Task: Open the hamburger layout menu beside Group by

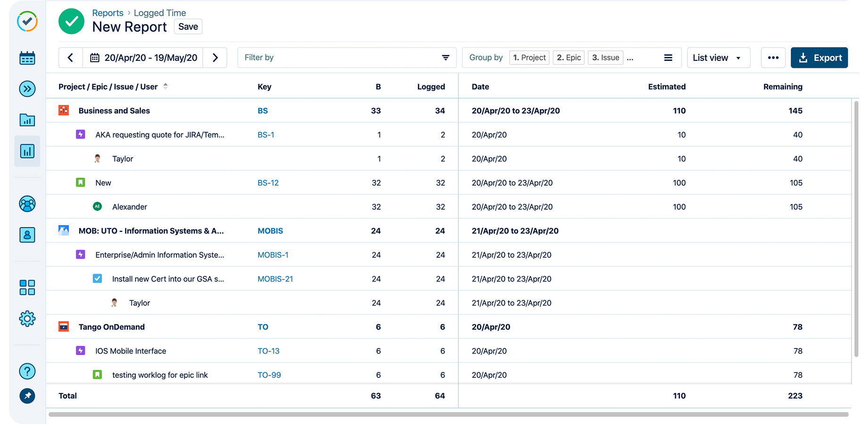Action: (668, 57)
